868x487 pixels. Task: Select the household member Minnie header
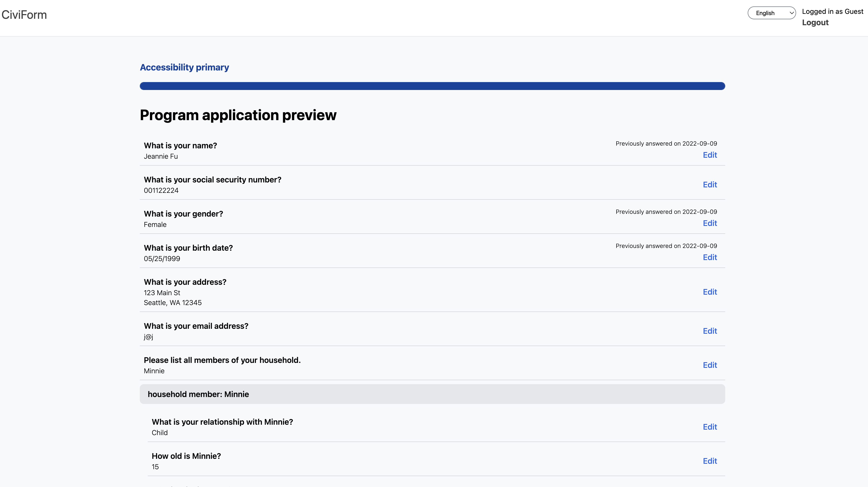click(198, 394)
